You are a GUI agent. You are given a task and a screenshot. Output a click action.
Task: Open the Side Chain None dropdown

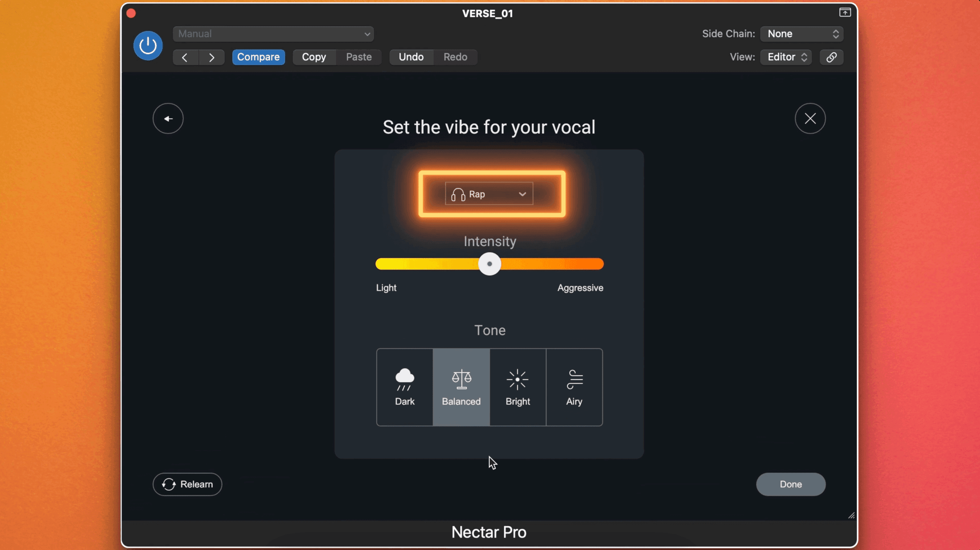802,34
